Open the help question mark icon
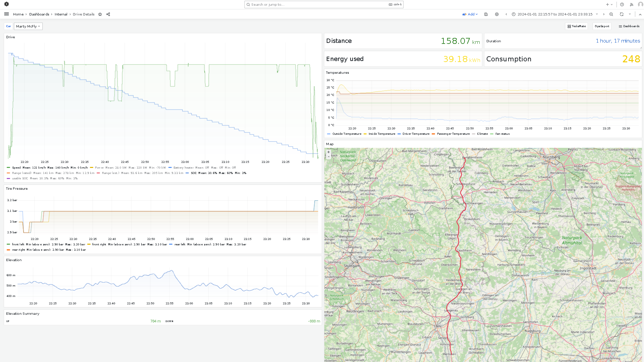 (622, 4)
